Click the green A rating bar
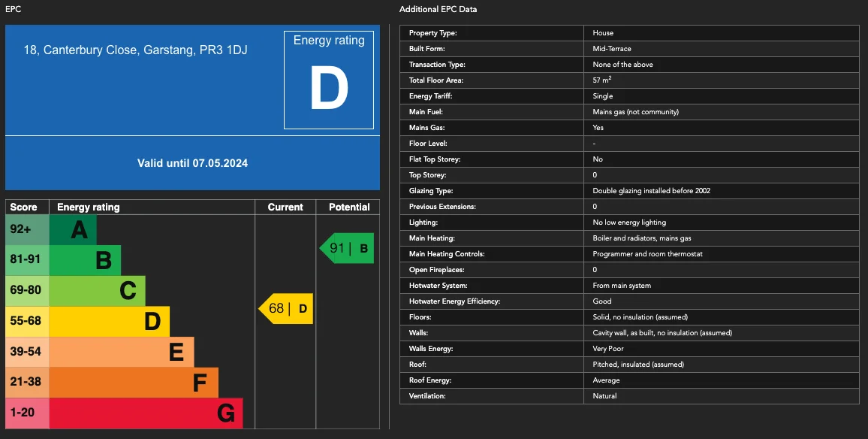Image resolution: width=868 pixels, height=439 pixels. 74,230
